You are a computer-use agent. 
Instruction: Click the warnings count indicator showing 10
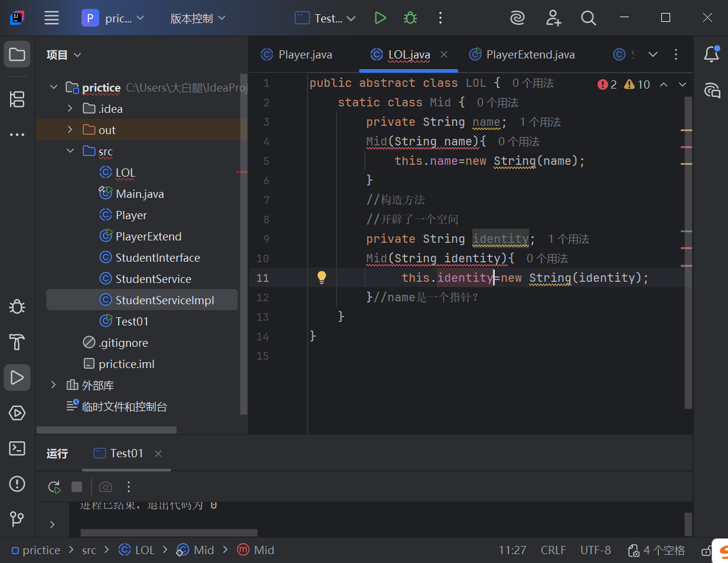637,84
